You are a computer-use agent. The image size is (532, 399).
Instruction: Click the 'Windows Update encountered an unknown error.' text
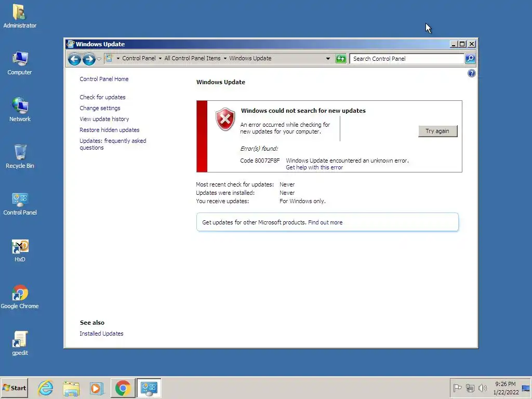347,161
